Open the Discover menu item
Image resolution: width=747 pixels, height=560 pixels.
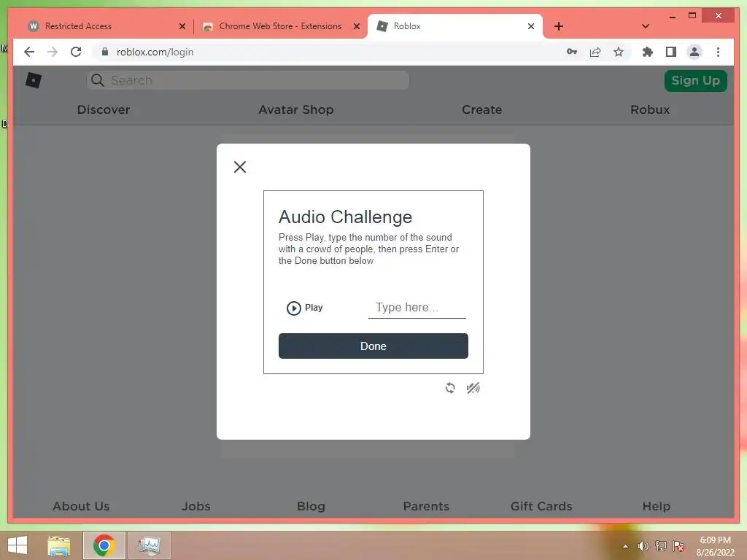104,109
